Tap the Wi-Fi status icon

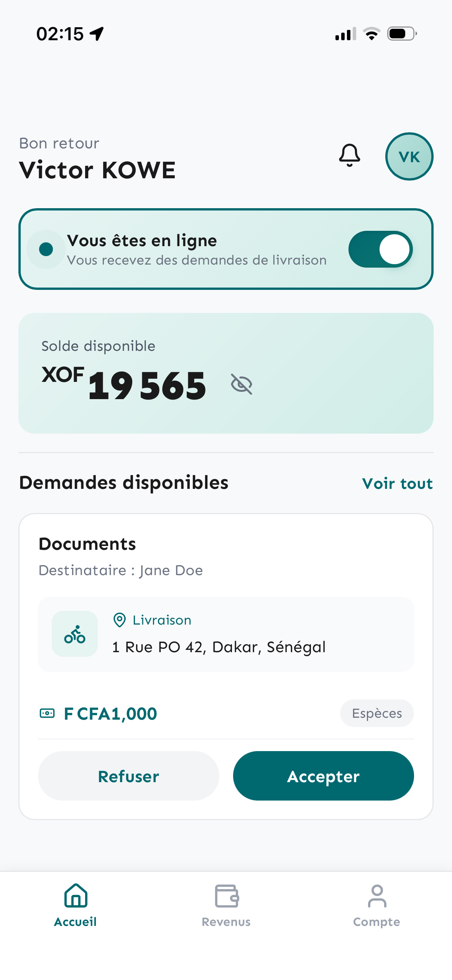click(371, 34)
